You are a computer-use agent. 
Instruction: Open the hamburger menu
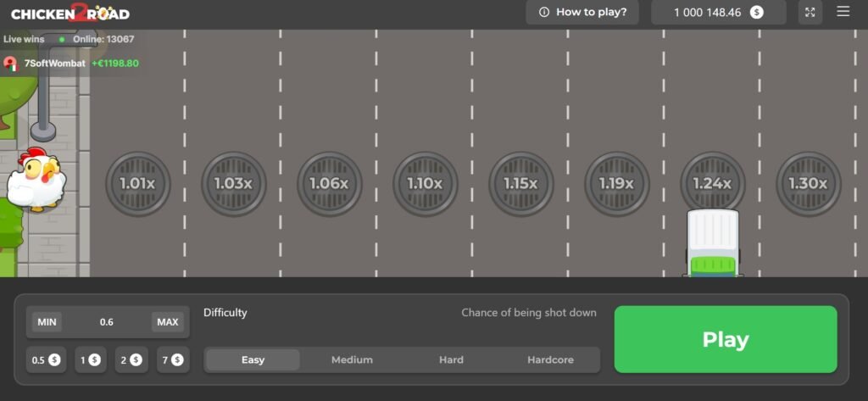pyautogui.click(x=843, y=12)
